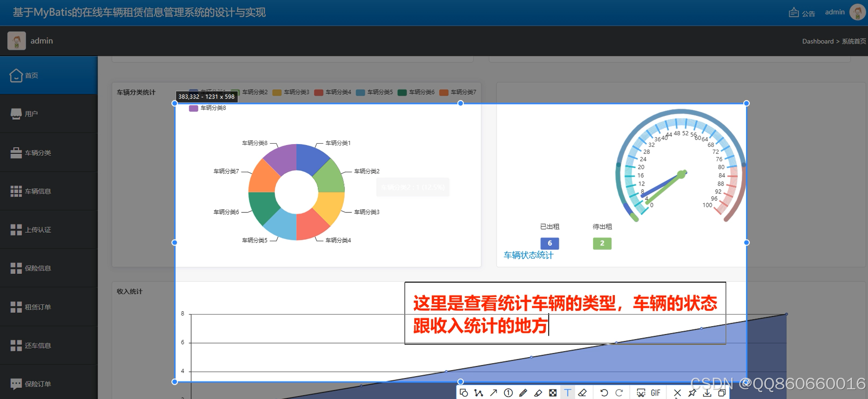The width and height of the screenshot is (868, 399).
Task: Click the purple 车辆分类8 pie slice
Action: pos(283,159)
